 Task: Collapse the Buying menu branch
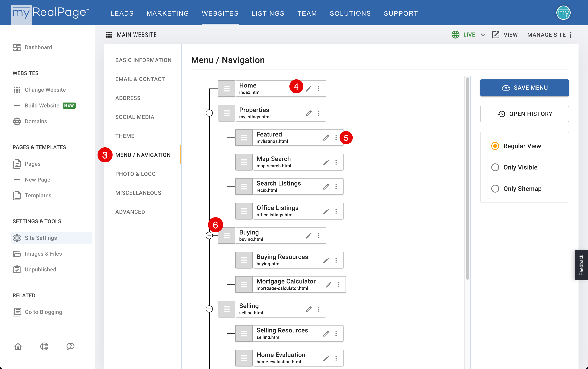(x=209, y=235)
